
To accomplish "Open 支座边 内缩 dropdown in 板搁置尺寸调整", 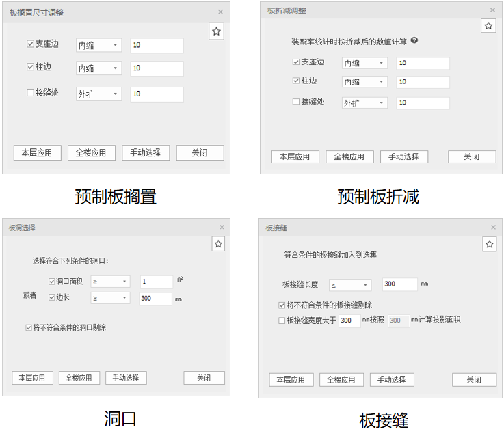I will point(99,45).
